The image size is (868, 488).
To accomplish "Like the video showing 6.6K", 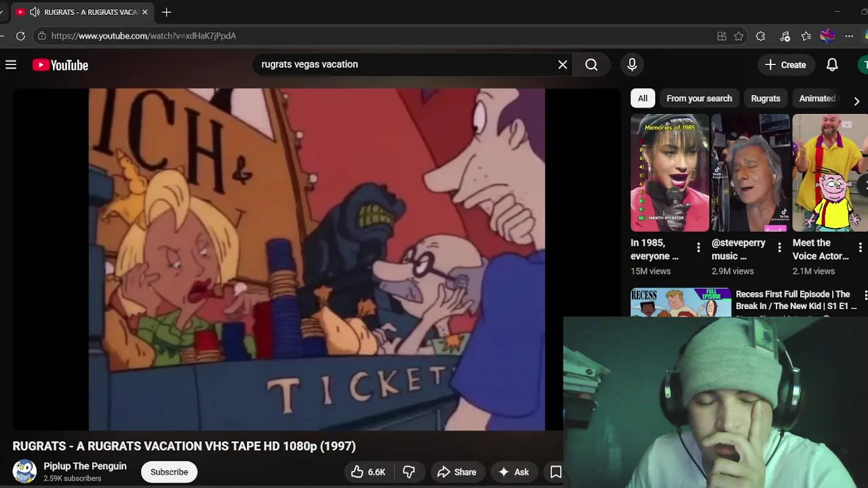I will click(x=369, y=472).
